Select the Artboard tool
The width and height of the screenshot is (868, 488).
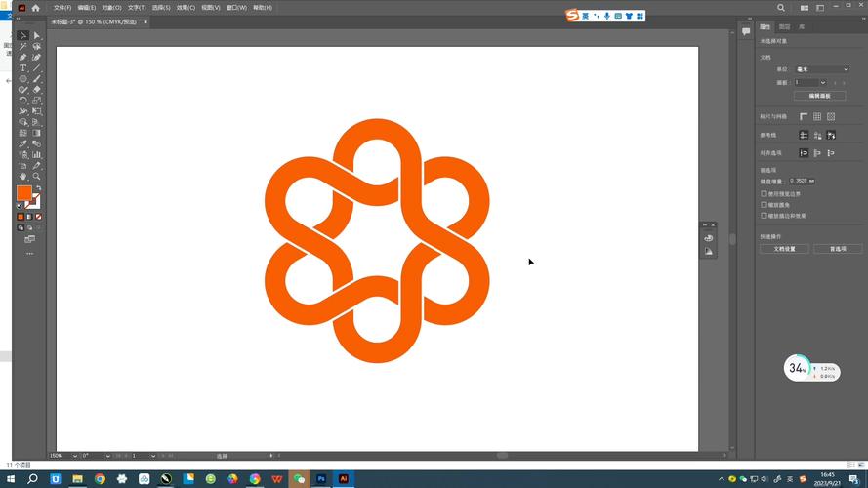(x=22, y=166)
